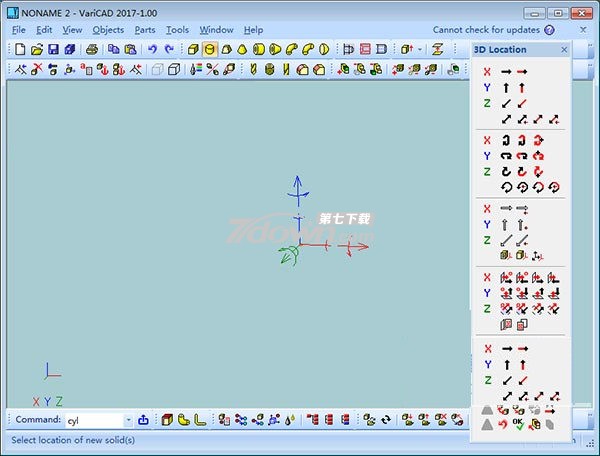Click the Print icon
Viewport: 600px width, 456px height.
[92, 49]
